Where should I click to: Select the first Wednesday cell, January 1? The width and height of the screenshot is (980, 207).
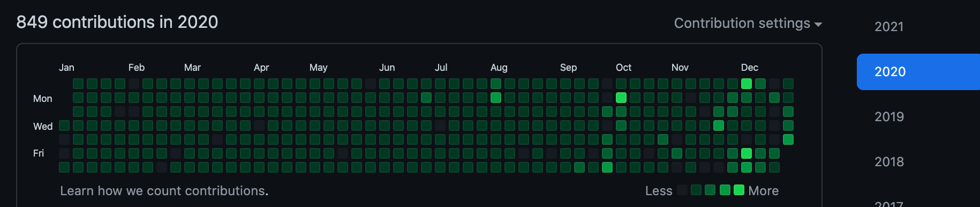click(64, 125)
